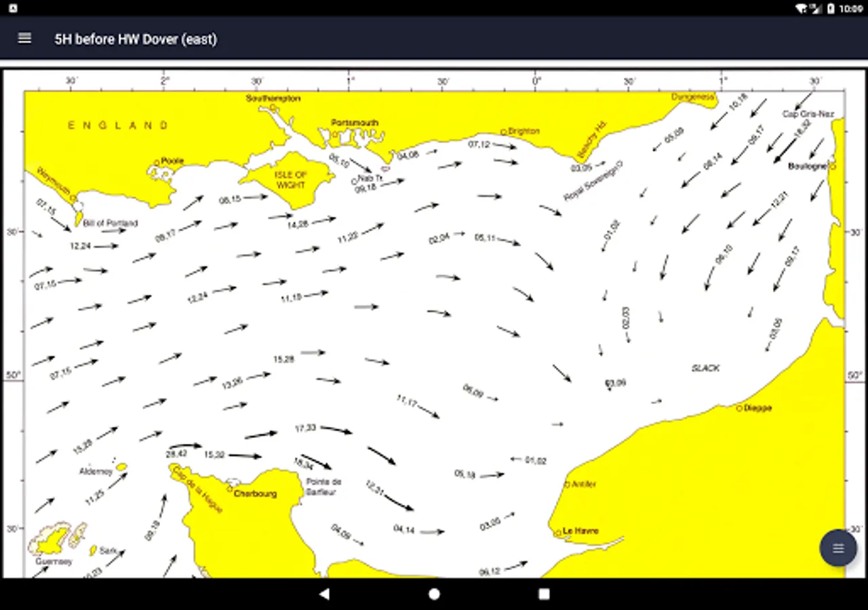Viewport: 868px width, 610px height.
Task: Tap the 14,28 tidal rate value
Action: pos(298,224)
